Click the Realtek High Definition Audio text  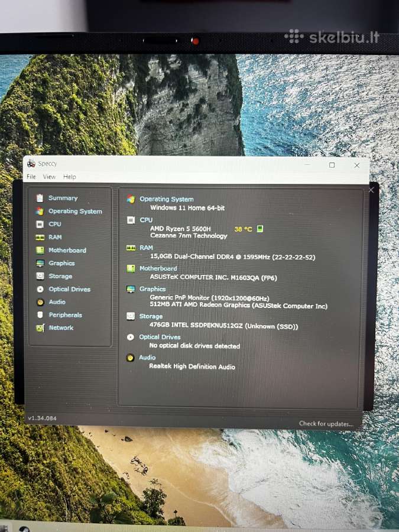point(192,366)
